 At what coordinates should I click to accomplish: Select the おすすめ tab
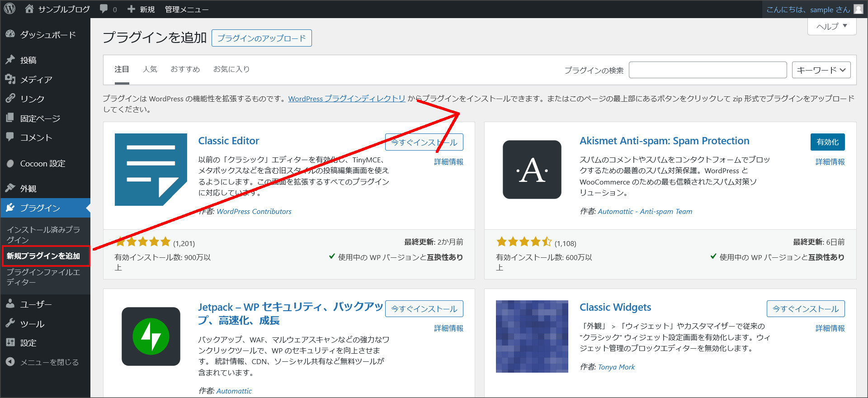click(x=185, y=69)
